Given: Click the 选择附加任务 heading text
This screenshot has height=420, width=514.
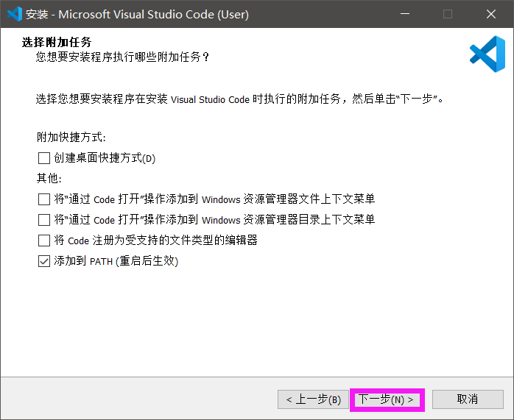Looking at the screenshot, I should click(x=57, y=42).
